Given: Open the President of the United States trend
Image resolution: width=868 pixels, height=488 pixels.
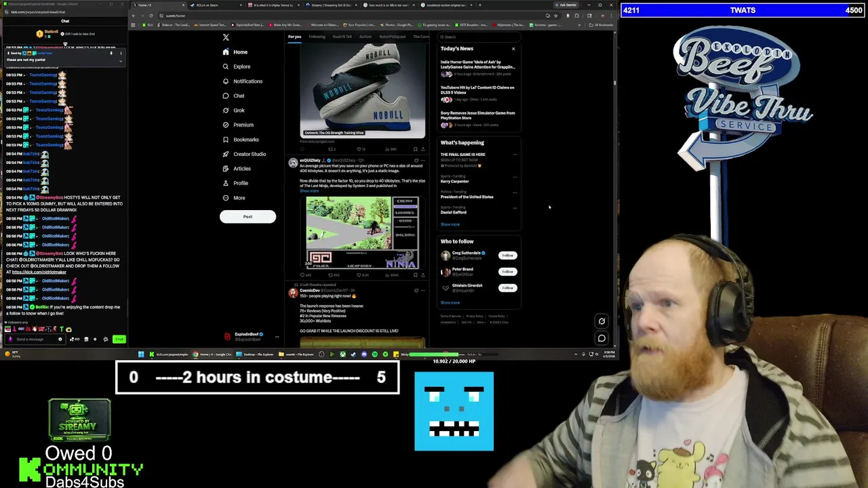Looking at the screenshot, I should click(x=467, y=197).
